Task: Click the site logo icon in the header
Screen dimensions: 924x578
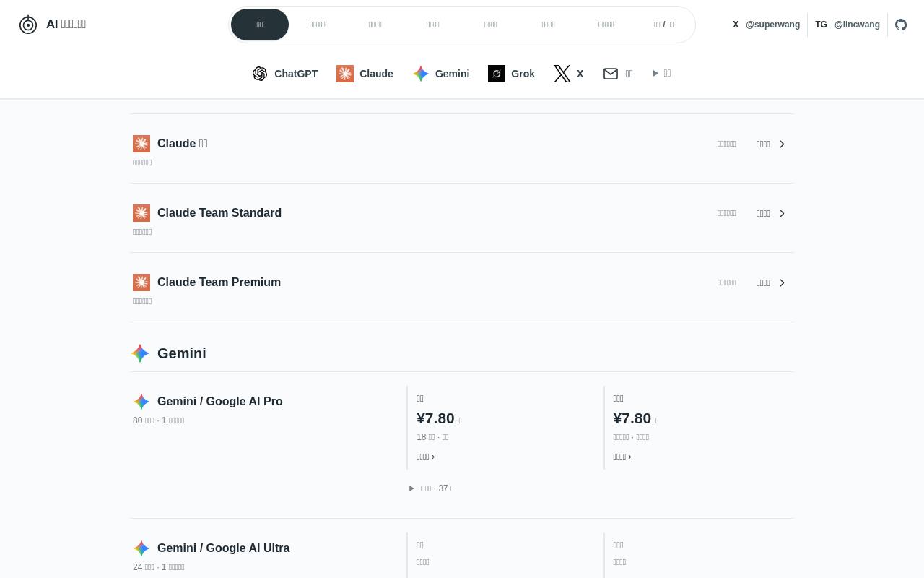Action: (28, 25)
